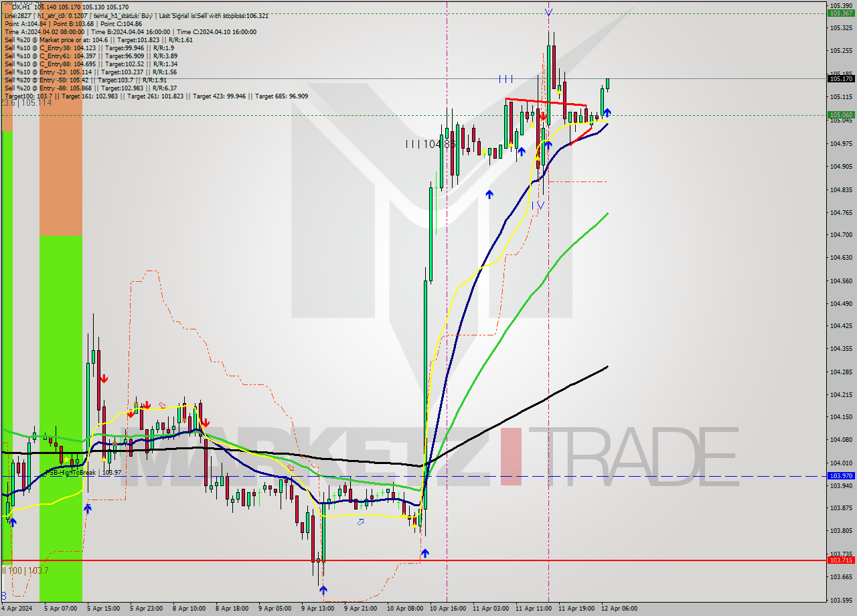Click '11 Apr 11:00' time axis label
This screenshot has height=616, width=857.
[532, 609]
